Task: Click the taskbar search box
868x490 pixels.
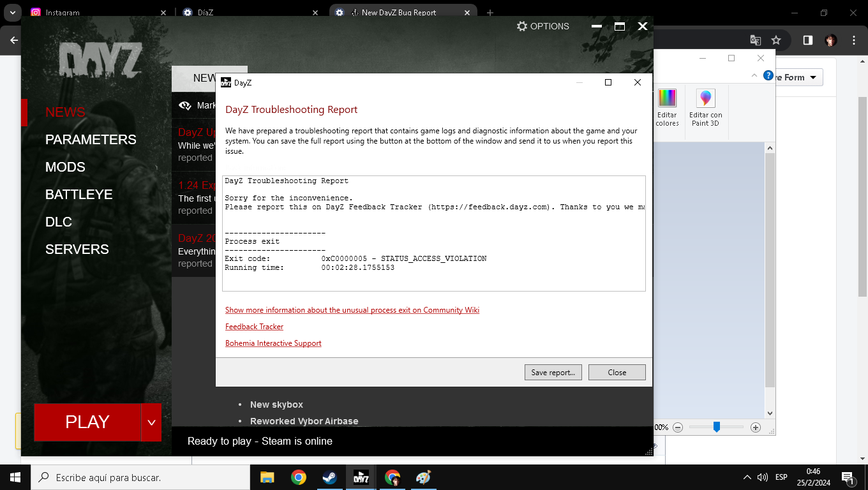Action: pos(140,477)
